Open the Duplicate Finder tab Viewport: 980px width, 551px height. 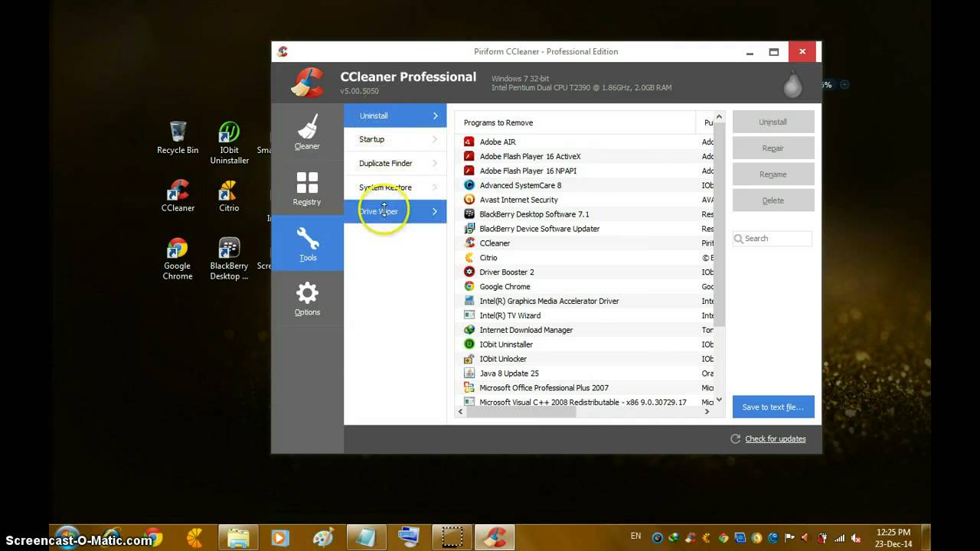point(395,163)
